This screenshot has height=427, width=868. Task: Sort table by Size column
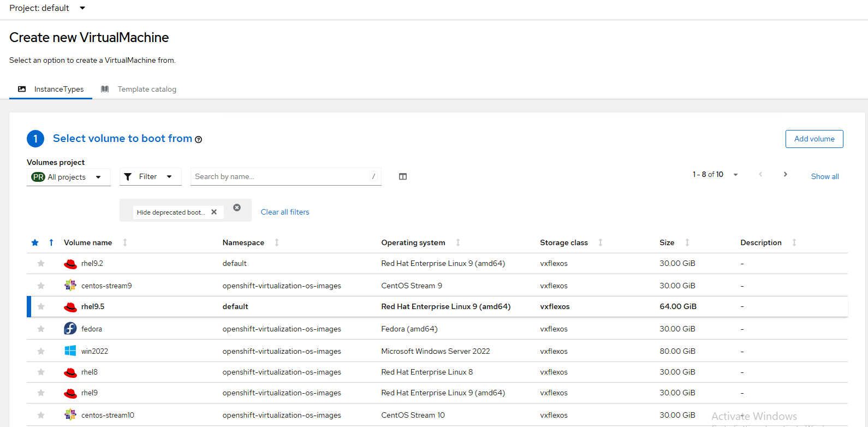click(x=667, y=242)
